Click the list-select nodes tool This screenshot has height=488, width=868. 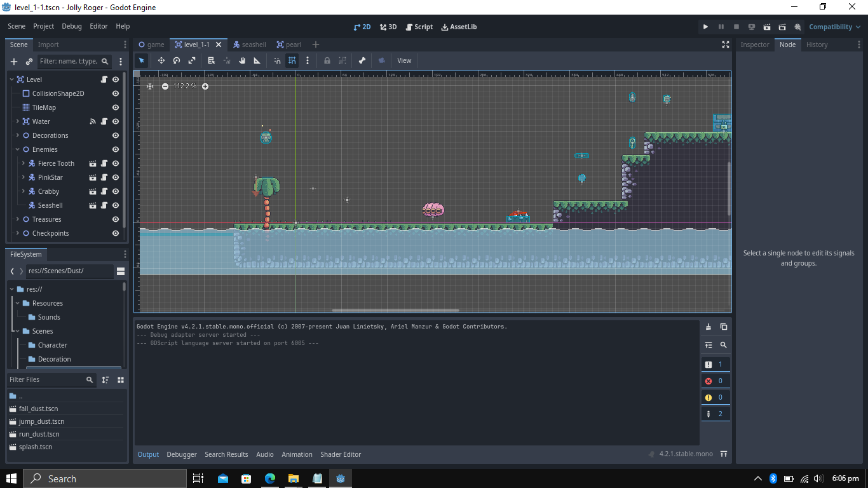click(212, 60)
